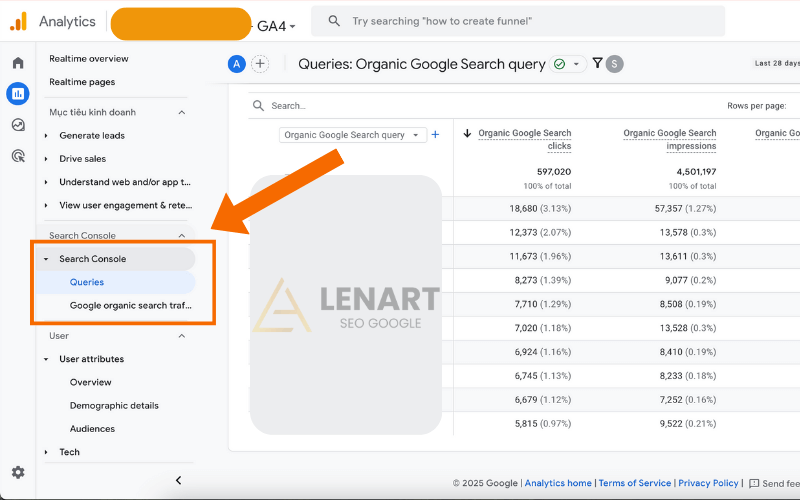800x500 pixels.
Task: Open the User attributes Overview report
Action: (90, 382)
